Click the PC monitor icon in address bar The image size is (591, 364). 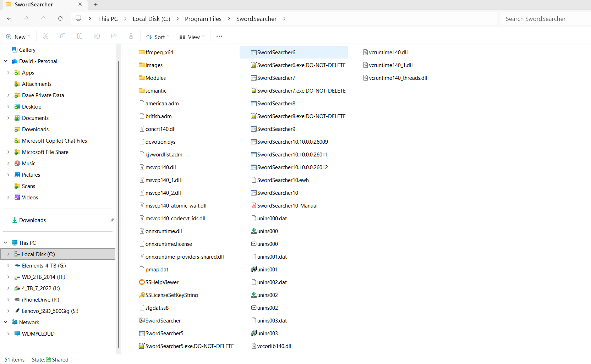tap(78, 18)
